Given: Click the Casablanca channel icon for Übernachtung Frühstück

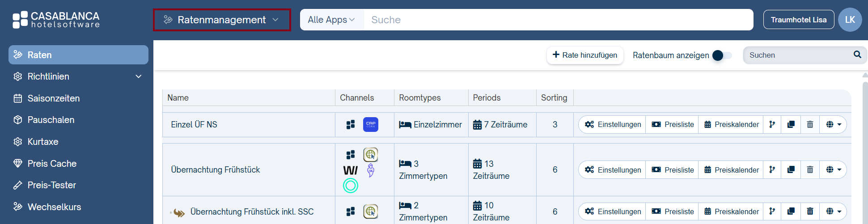Looking at the screenshot, I should coord(351,155).
